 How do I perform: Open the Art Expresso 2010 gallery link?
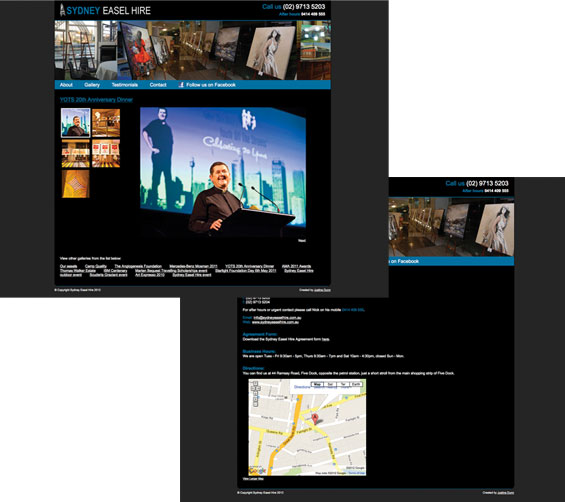(x=150, y=275)
